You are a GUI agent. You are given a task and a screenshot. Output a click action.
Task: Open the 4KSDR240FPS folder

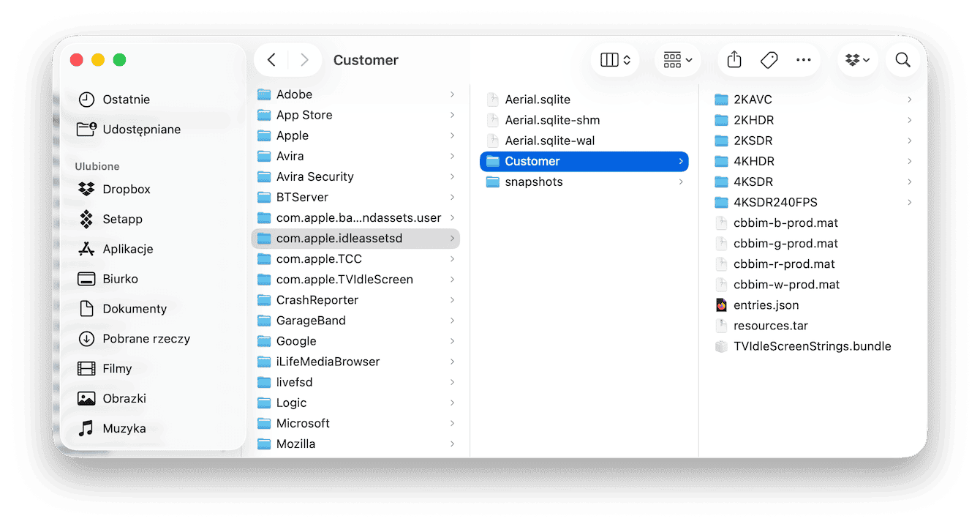(813, 202)
